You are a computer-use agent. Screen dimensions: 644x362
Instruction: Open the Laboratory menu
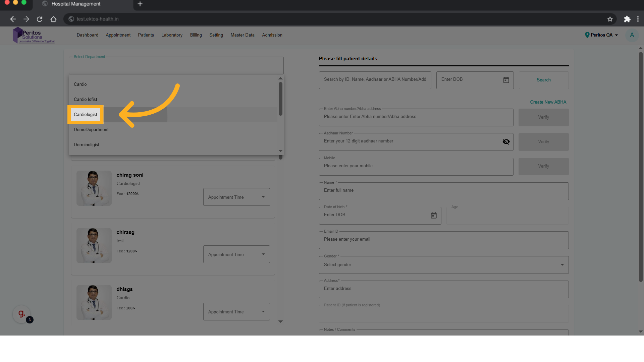click(172, 35)
